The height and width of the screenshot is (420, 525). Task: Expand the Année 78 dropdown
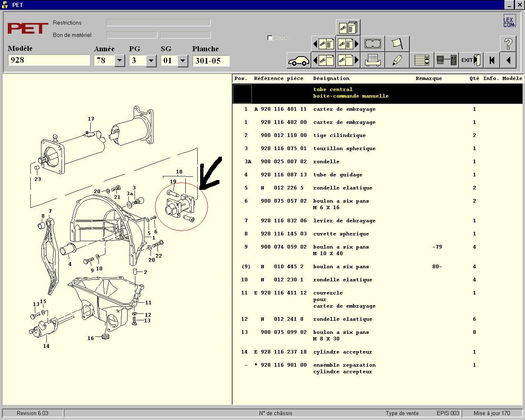click(x=119, y=61)
